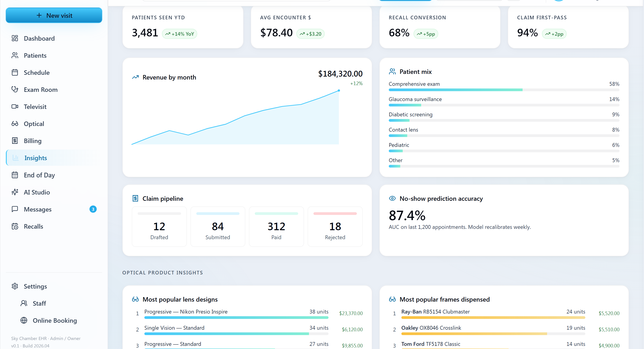Click the Claim pipeline receipt icon

[x=135, y=199]
